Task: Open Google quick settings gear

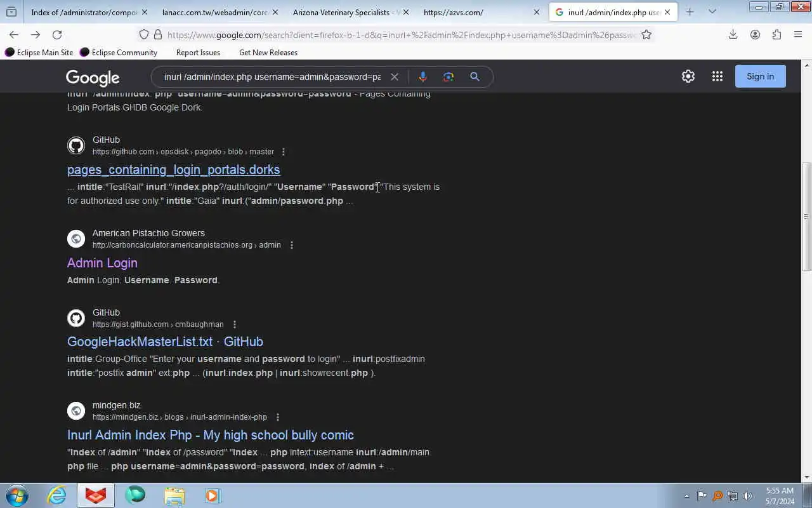Action: [688, 76]
